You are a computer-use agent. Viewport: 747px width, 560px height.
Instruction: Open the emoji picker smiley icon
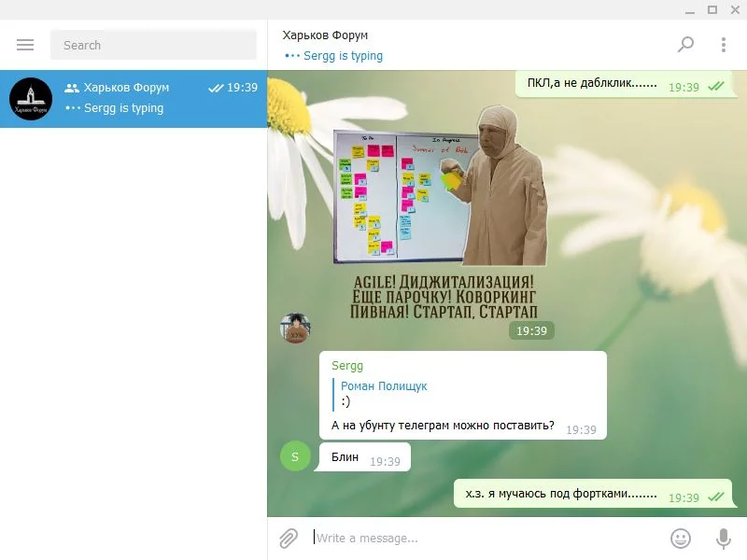[x=681, y=539]
